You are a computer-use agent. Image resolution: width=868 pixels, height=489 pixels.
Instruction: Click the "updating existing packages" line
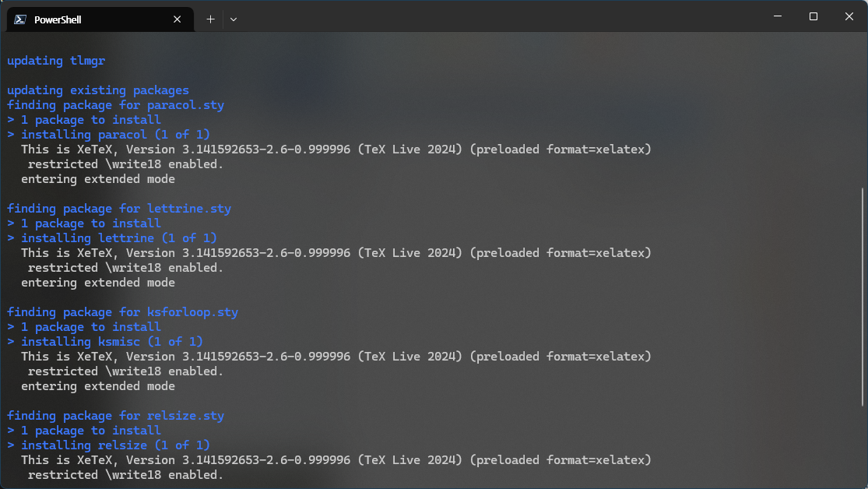98,90
